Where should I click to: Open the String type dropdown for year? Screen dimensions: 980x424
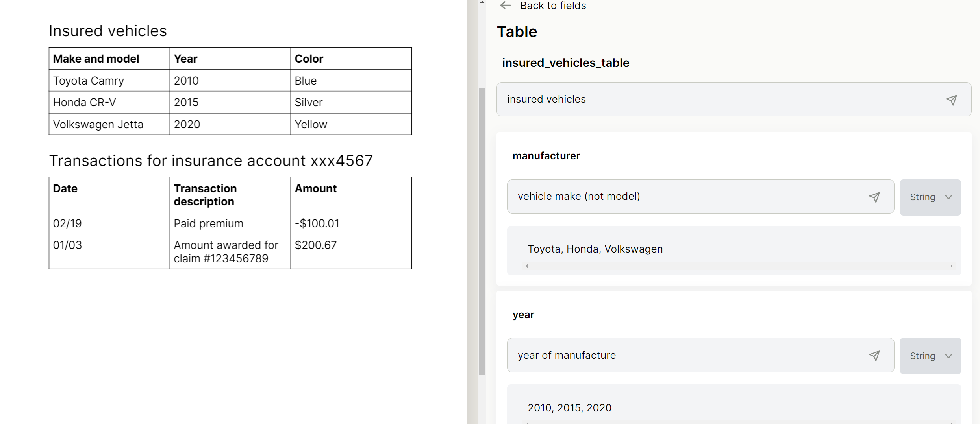point(930,356)
